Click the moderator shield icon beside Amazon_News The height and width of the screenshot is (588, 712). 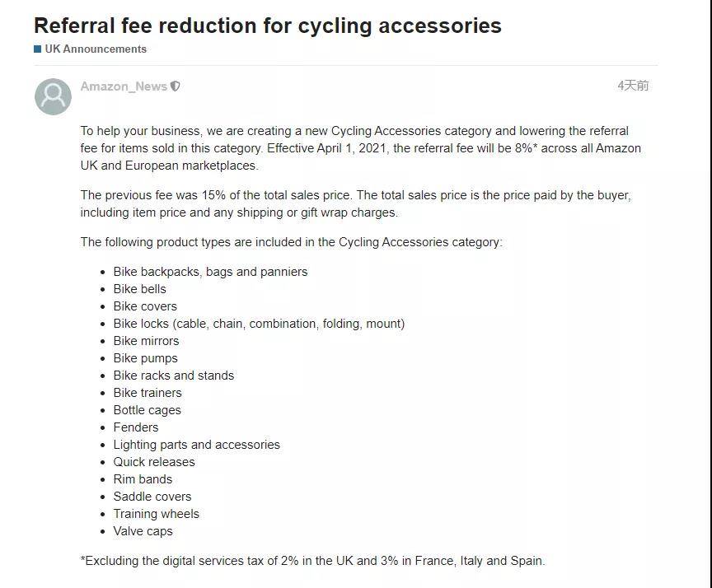(176, 86)
